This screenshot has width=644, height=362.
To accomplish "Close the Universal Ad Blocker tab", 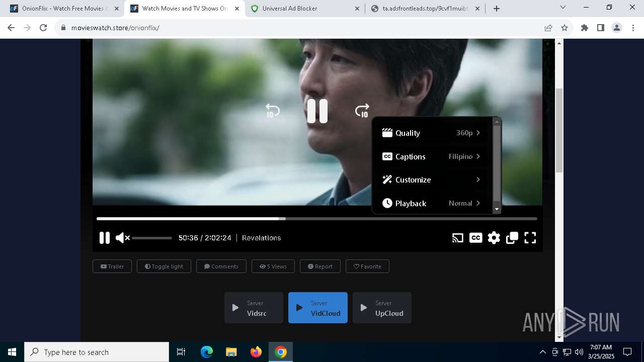I will coord(357,9).
